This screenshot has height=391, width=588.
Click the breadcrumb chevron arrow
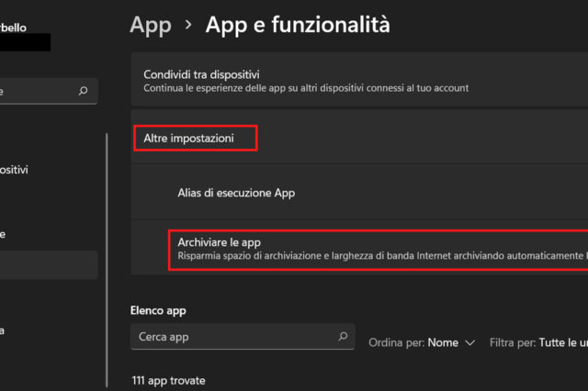(x=188, y=25)
